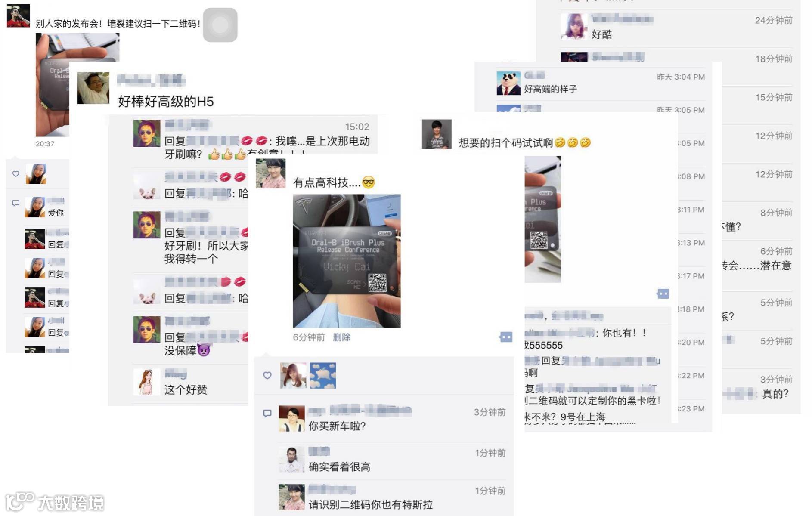This screenshot has height=516, width=812.
Task: Open comment action button under right card photo
Action: (663, 294)
